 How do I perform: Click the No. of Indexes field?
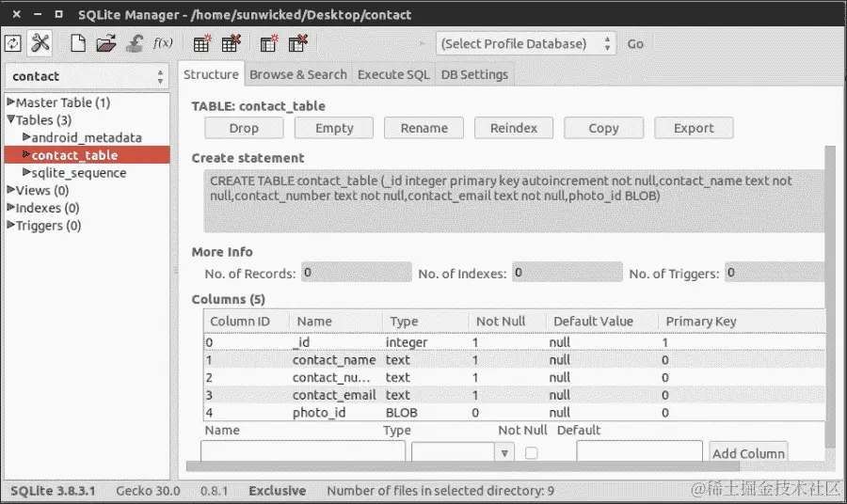click(x=567, y=273)
